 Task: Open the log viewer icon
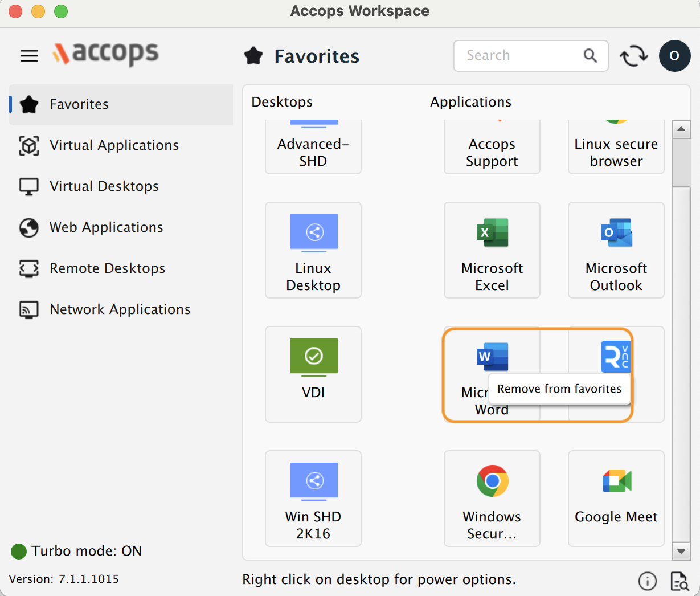[679, 581]
